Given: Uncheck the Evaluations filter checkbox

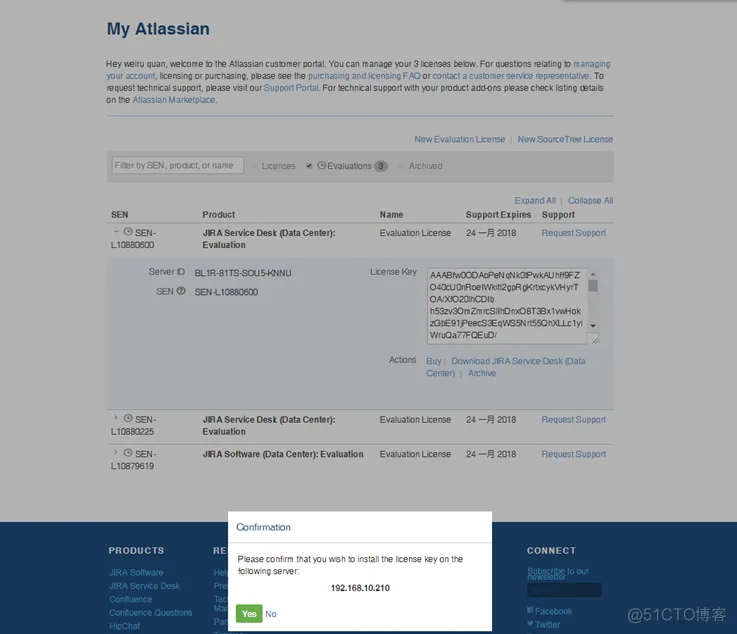Looking at the screenshot, I should 309,166.
